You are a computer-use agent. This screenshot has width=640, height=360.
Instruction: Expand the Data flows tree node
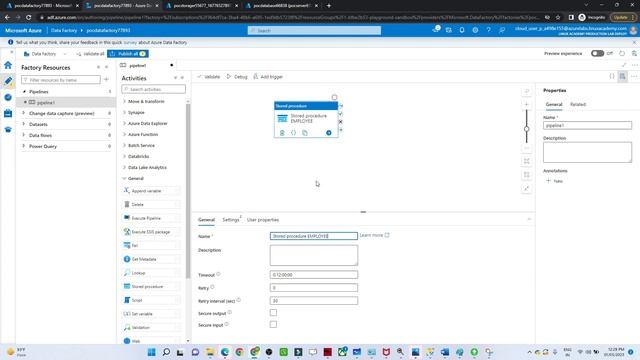(23, 135)
